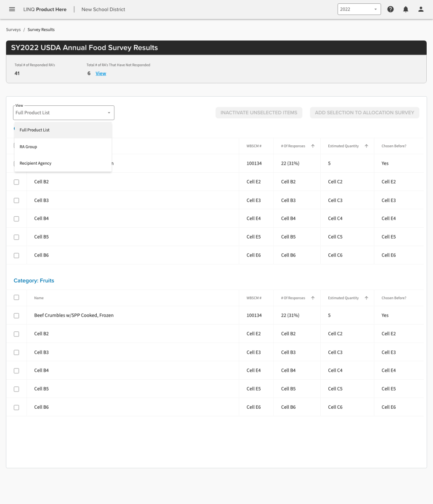Select the Cell B6 checkbox in Fruits
The image size is (433, 504).
point(16,407)
